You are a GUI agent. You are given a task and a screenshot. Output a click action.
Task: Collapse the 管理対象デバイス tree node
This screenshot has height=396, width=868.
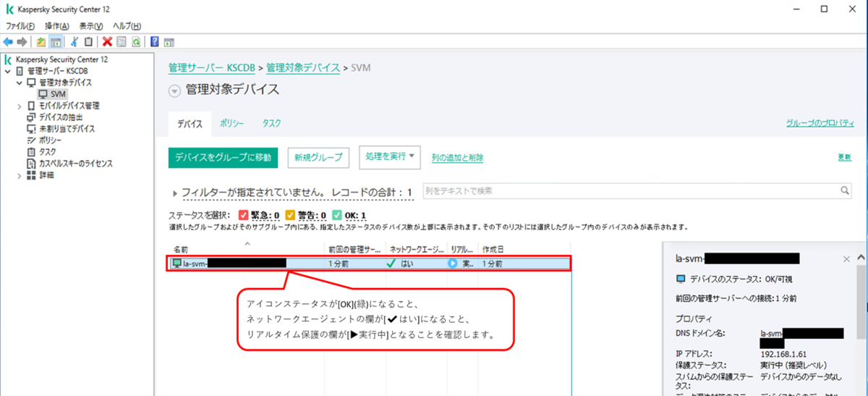pos(20,83)
